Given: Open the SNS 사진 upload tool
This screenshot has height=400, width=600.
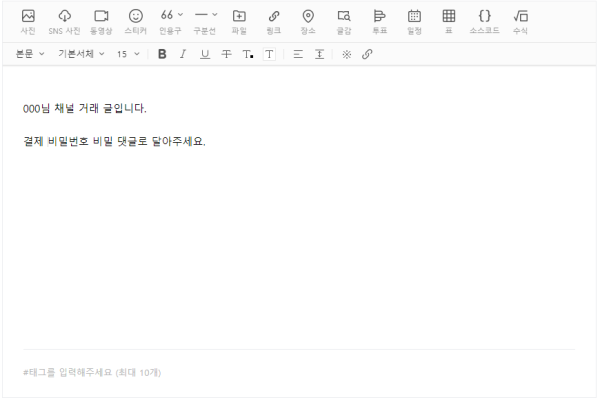Looking at the screenshot, I should tap(64, 20).
